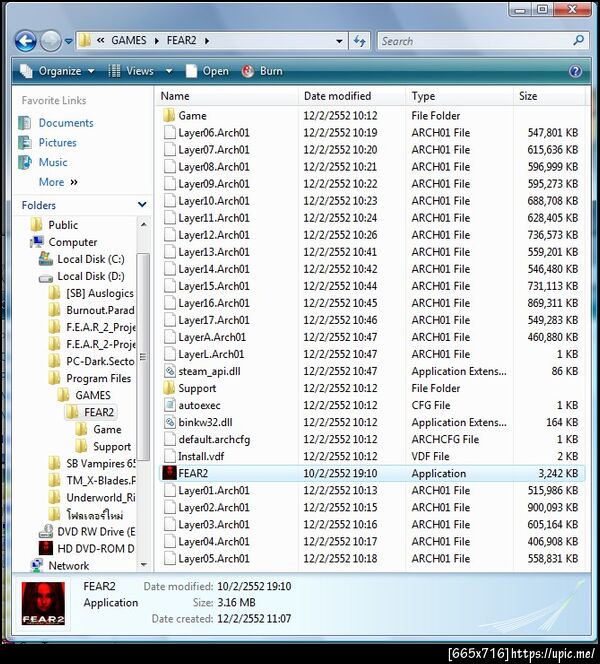Click FEAR2 in the address bar path
The width and height of the screenshot is (600, 664).
click(181, 41)
